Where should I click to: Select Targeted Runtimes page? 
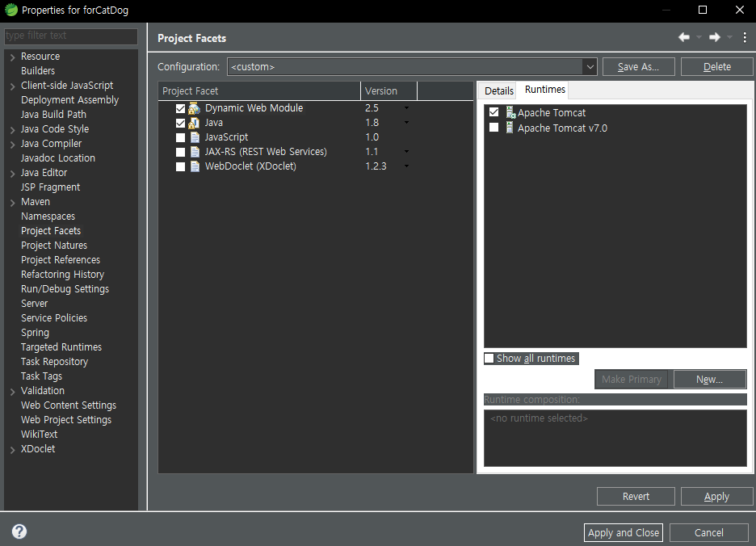coord(61,347)
